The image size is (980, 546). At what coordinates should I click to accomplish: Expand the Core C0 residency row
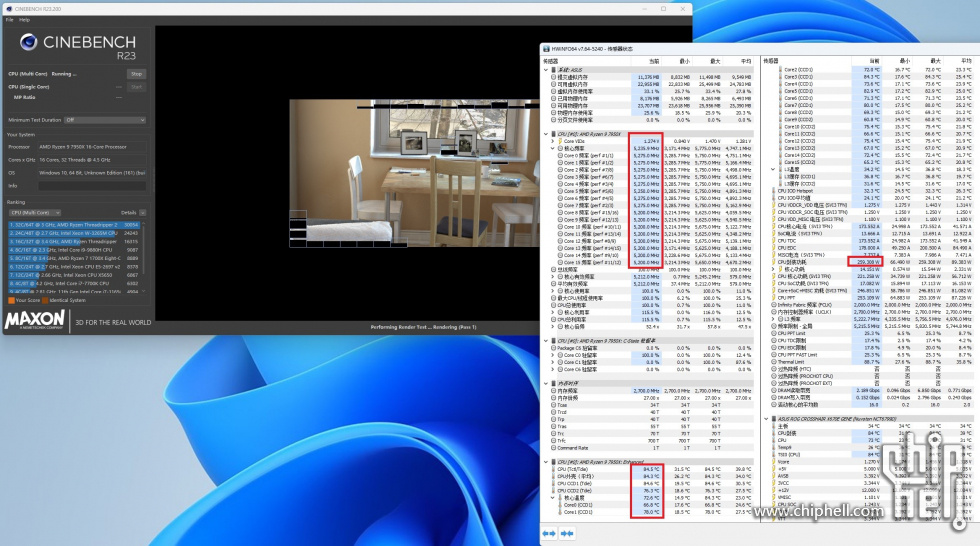click(x=552, y=355)
